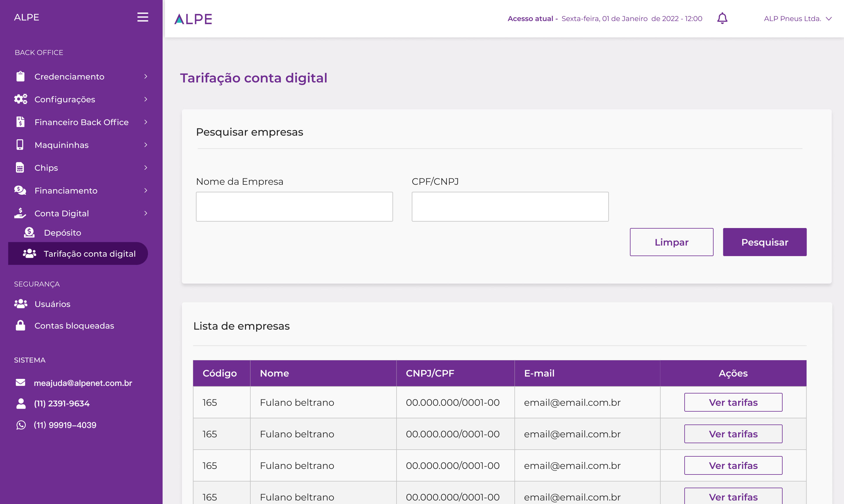Click the Maquininhas device icon
The image size is (844, 504).
[x=20, y=145]
